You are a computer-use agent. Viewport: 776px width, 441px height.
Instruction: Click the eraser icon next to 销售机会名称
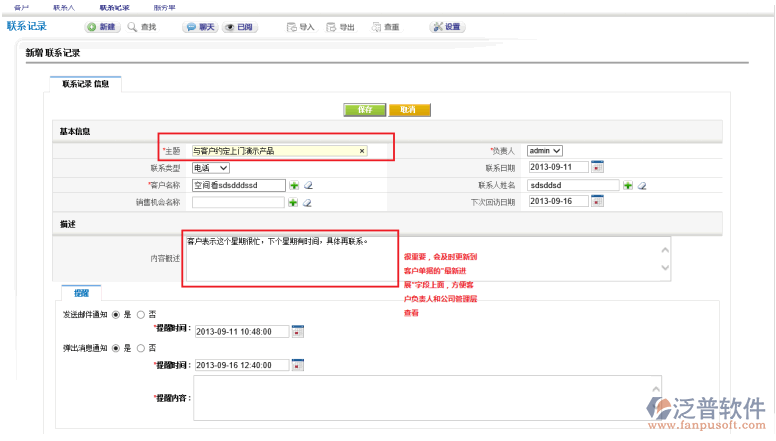[307, 202]
